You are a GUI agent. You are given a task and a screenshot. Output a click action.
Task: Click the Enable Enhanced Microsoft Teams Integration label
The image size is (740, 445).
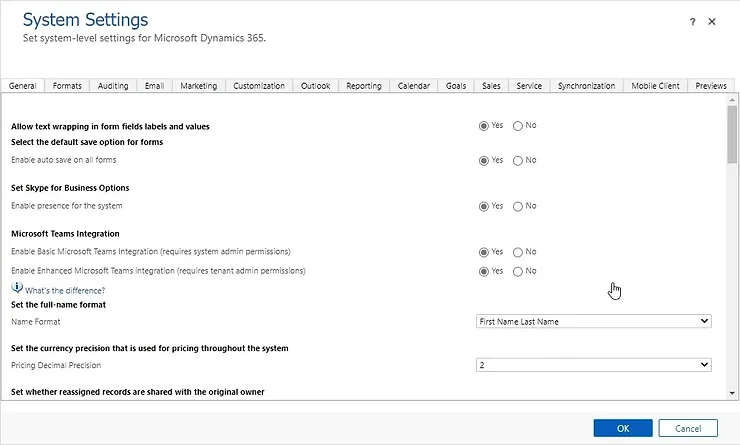click(158, 271)
